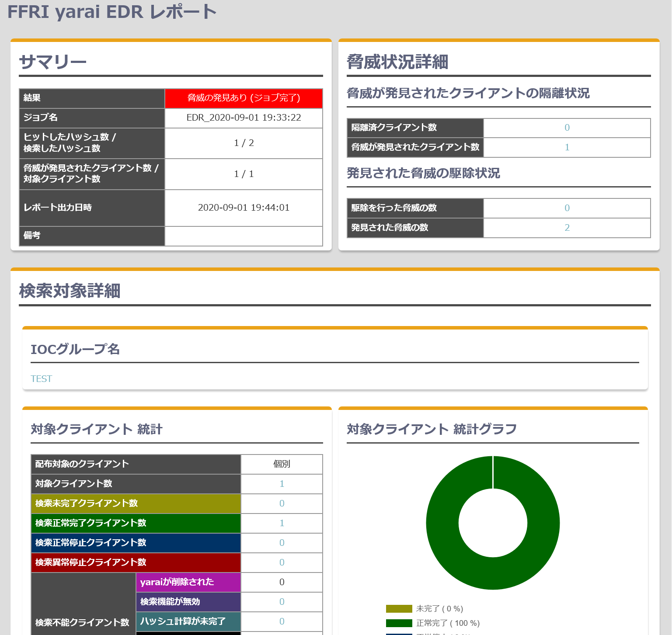672x635 pixels.
Task: Click 発見された脅威の駆除状況 subheading
Action: pyautogui.click(x=423, y=173)
